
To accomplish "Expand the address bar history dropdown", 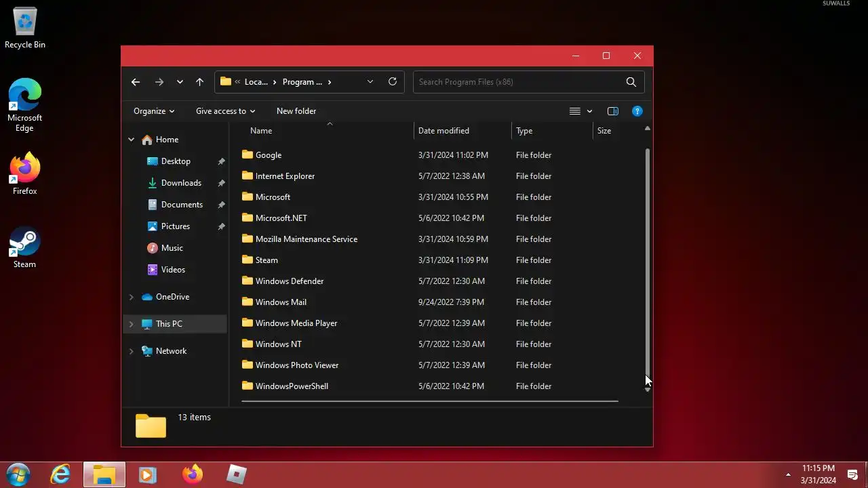I will tap(370, 81).
